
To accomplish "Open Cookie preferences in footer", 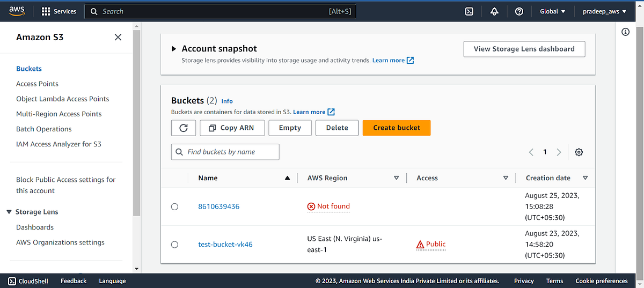I will coord(602,281).
